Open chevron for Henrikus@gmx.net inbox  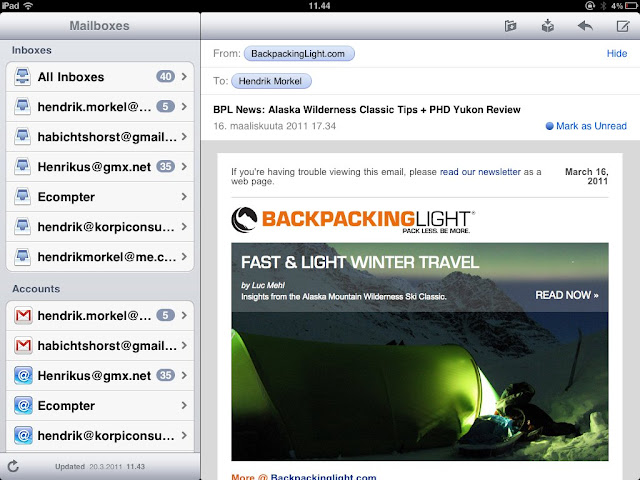coord(184,167)
